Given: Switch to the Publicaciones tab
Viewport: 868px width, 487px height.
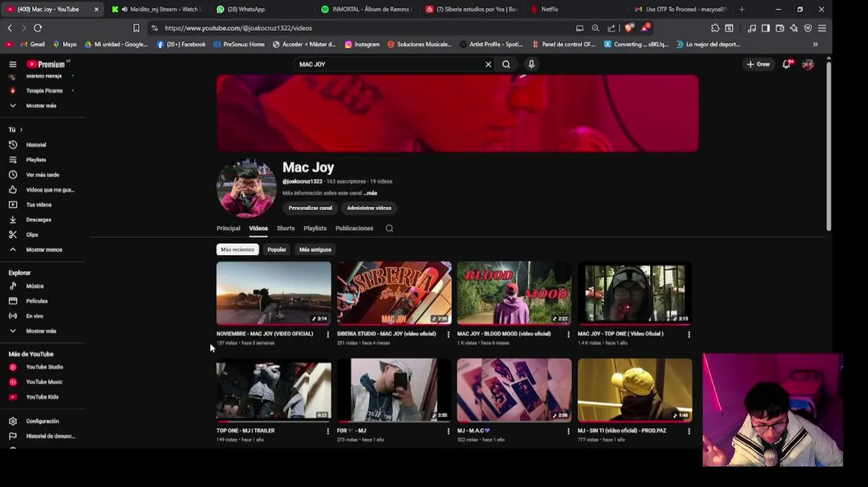Looking at the screenshot, I should coord(355,228).
